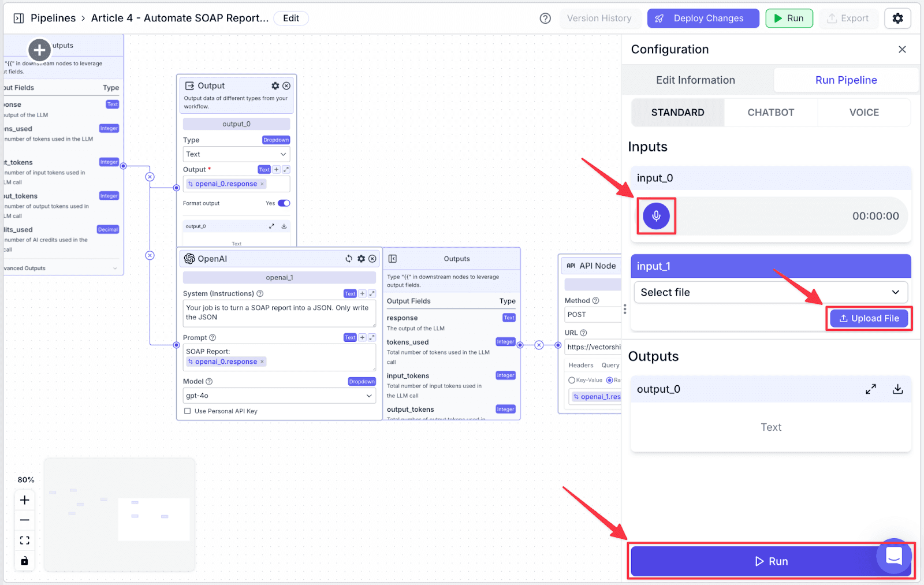This screenshot has height=585, width=924.
Task: Click Deploy Changes
Action: tap(703, 18)
